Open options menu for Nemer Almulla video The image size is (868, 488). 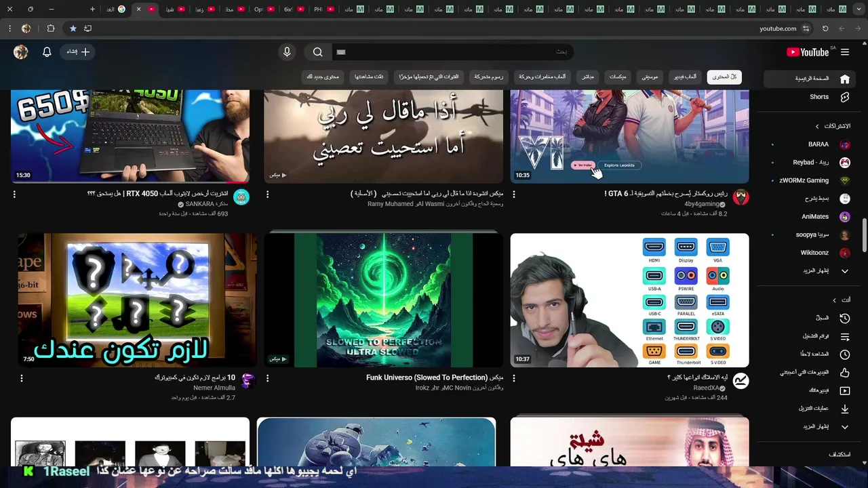[21, 378]
